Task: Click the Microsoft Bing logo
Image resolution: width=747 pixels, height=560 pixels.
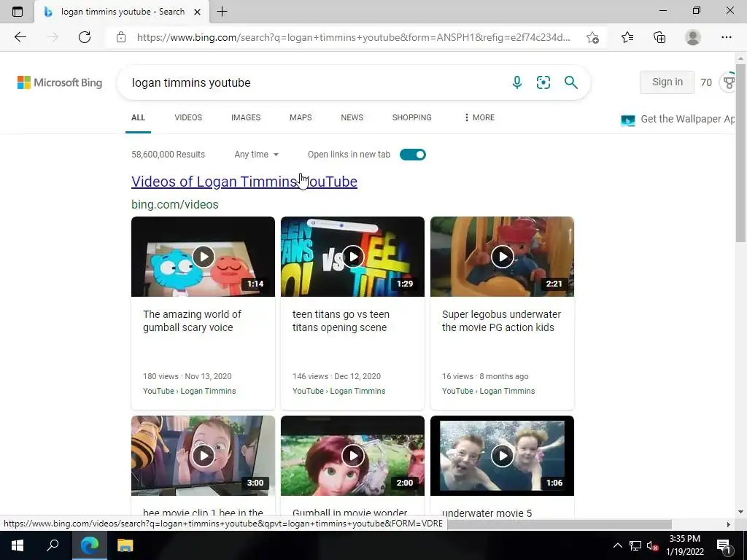Action: point(60,82)
